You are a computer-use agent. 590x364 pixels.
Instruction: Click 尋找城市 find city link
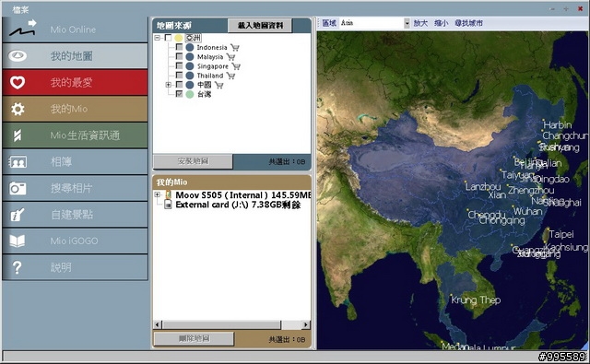tap(468, 23)
